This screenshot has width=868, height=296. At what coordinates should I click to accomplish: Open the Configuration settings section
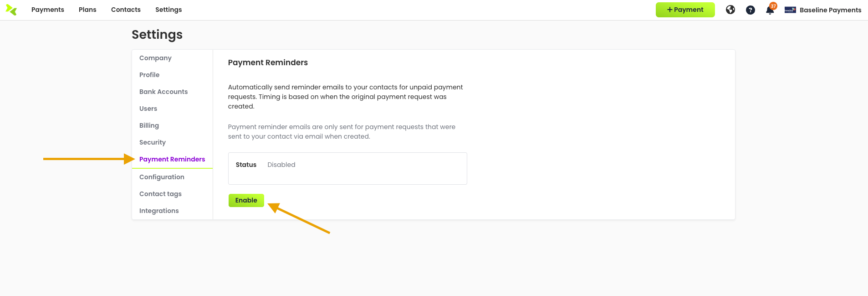[x=162, y=177]
